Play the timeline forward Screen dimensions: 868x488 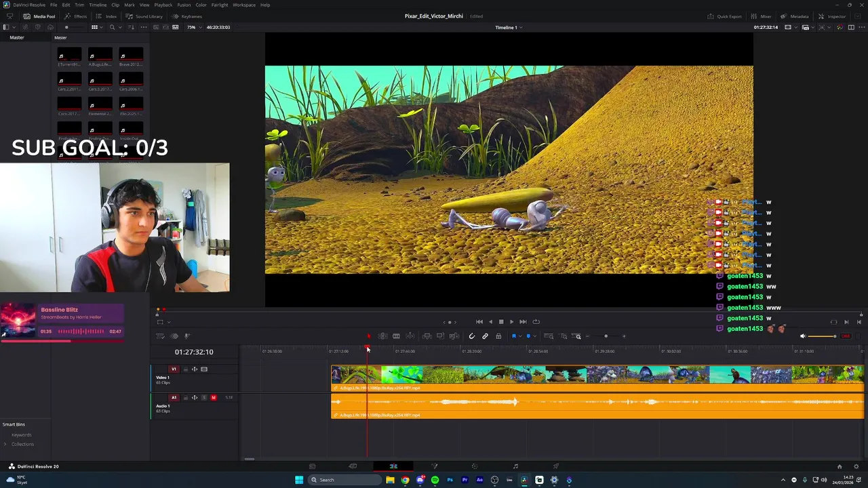pyautogui.click(x=511, y=322)
